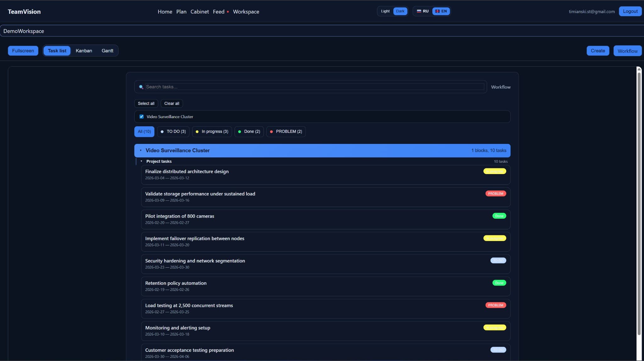Click the PROBLEM badge on Load testing task
644x361 pixels.
495,305
